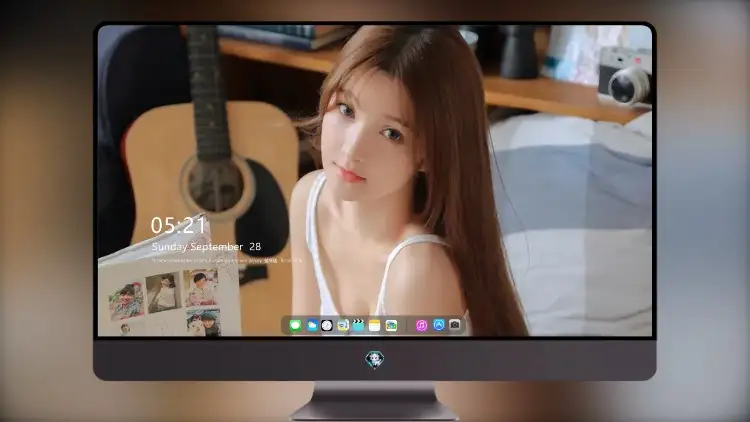Image resolution: width=750 pixels, height=422 pixels.
Task: Open the Camera app in dock
Action: pyautogui.click(x=455, y=325)
